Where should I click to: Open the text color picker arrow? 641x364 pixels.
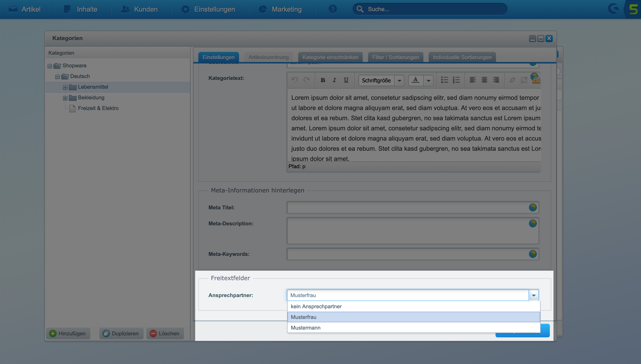coord(428,80)
